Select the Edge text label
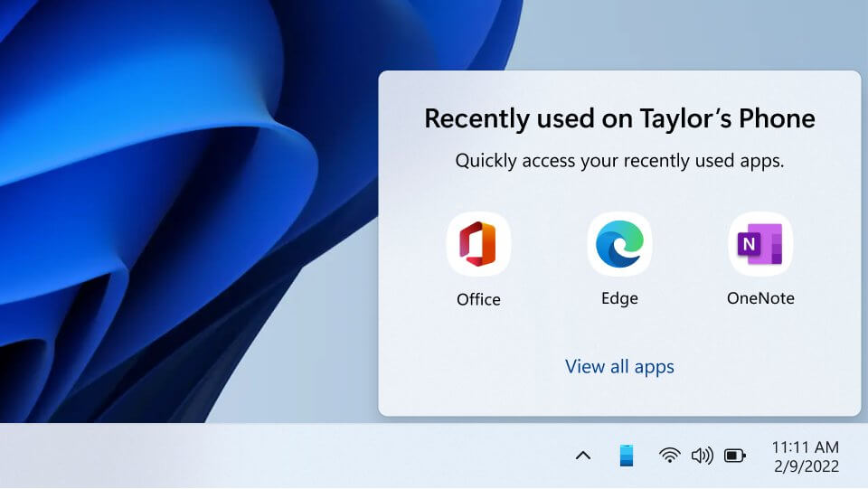 [x=619, y=298]
